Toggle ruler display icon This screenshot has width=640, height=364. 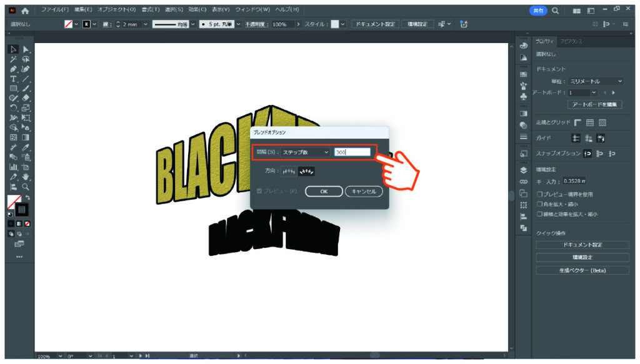[x=577, y=123]
